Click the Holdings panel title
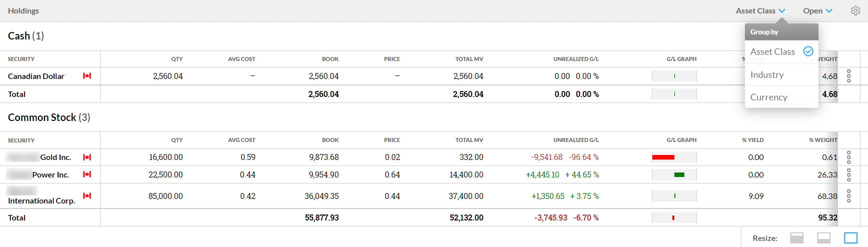 click(x=24, y=10)
